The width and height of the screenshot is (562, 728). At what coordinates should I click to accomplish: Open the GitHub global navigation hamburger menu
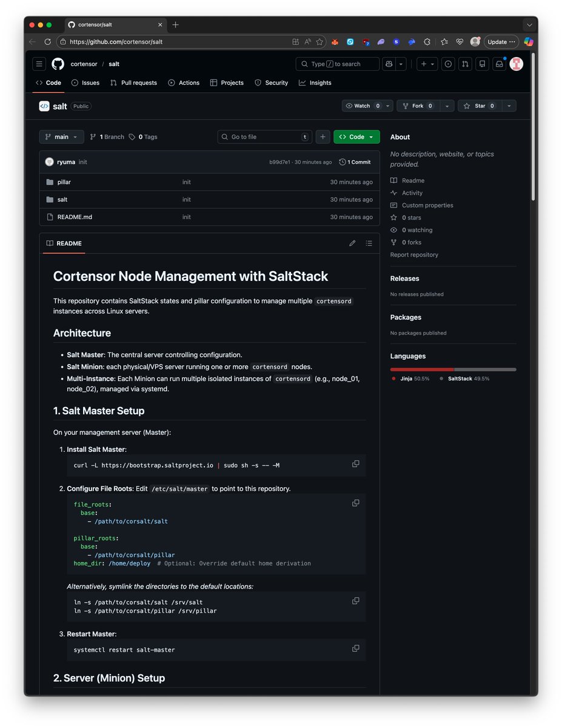pyautogui.click(x=39, y=64)
